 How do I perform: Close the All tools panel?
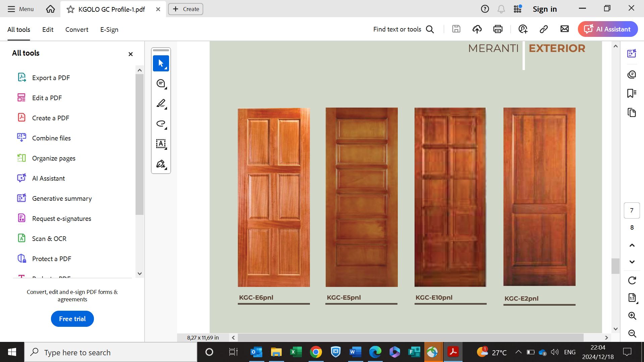tap(130, 54)
